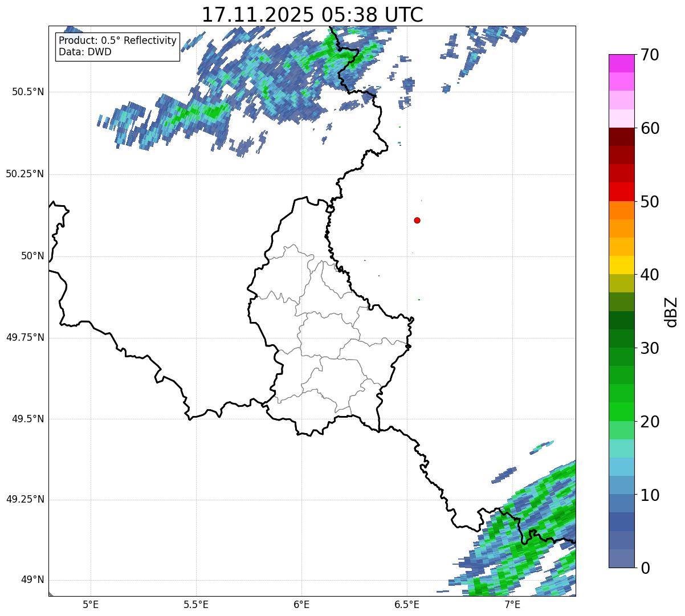Viewport: 685px width, 616px height.
Task: Pick the bright red swatch above 50 dBZ
Action: point(622,192)
